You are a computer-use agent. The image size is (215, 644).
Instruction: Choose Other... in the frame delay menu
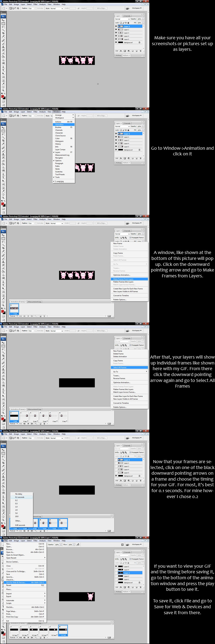coord(21,521)
